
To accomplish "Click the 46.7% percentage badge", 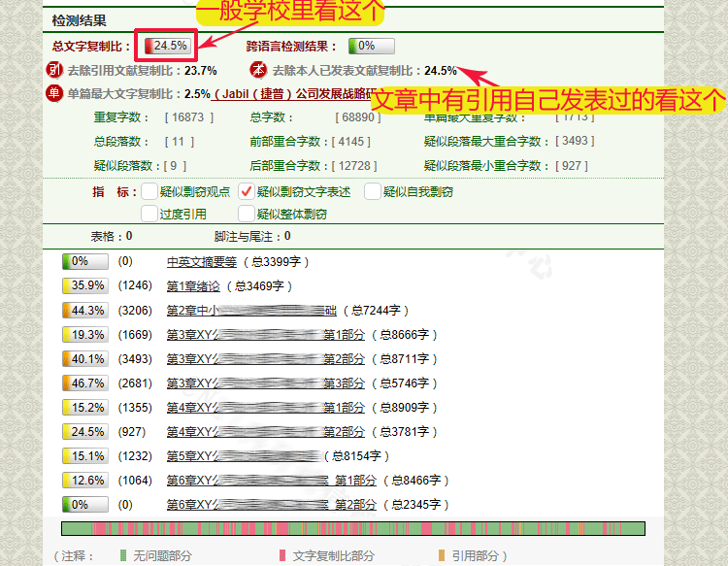I will pos(83,383).
